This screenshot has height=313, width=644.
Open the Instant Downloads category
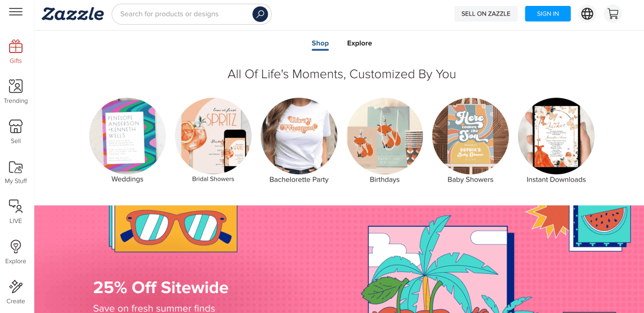556,136
